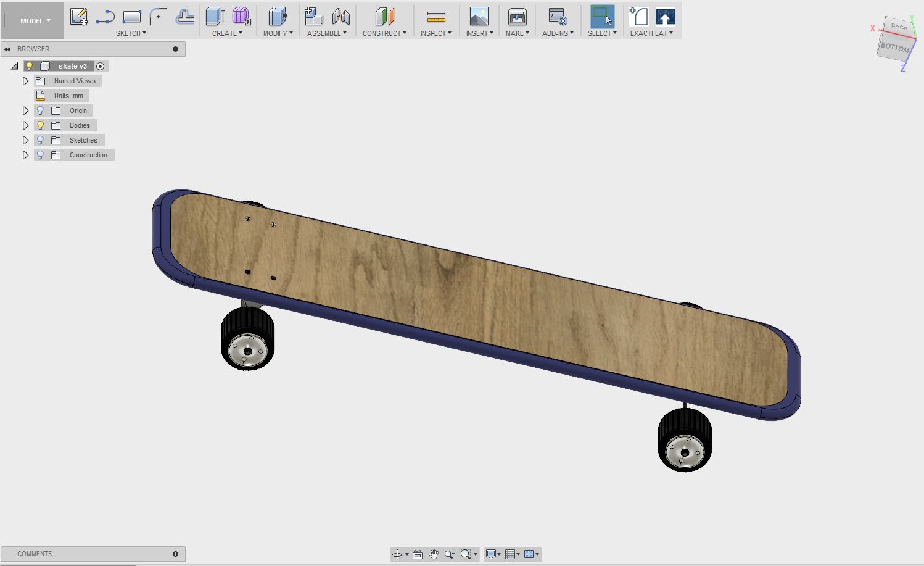Viewport: 924px width, 566px height.
Task: Open the SELECT menu
Action: pyautogui.click(x=602, y=33)
